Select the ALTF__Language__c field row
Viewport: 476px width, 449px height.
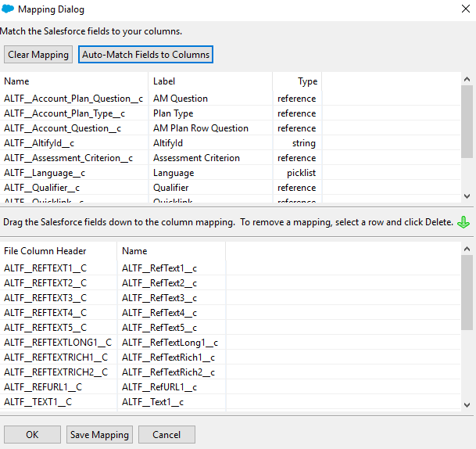[230, 173]
